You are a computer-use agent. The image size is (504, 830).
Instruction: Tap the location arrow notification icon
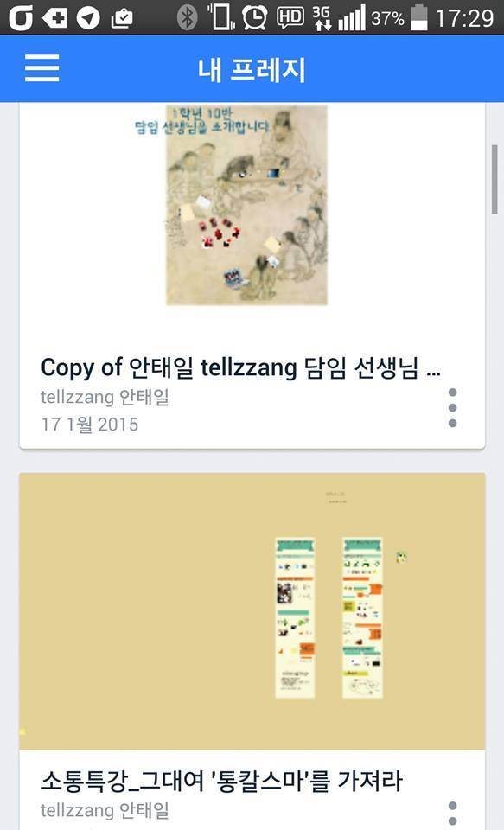(88, 18)
